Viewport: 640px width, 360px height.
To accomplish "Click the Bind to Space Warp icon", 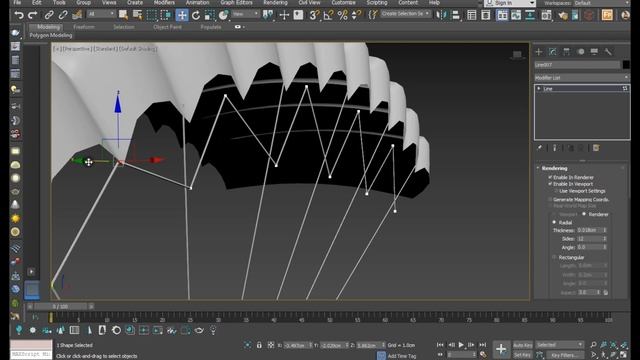I will (77, 16).
